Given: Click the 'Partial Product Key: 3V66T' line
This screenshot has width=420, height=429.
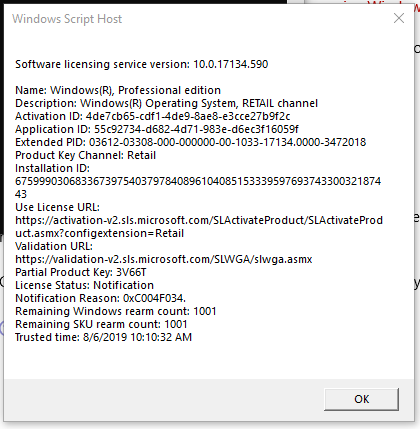Looking at the screenshot, I should tap(81, 272).
